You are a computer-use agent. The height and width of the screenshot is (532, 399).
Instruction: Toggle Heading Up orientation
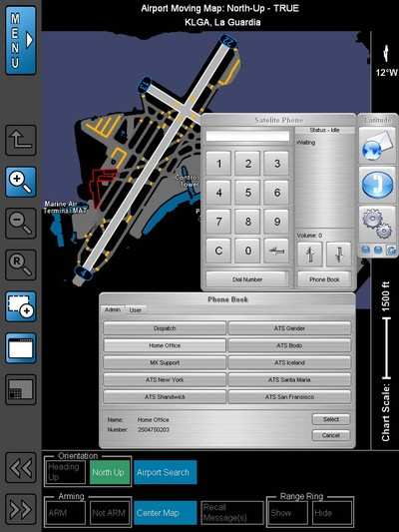click(x=65, y=472)
